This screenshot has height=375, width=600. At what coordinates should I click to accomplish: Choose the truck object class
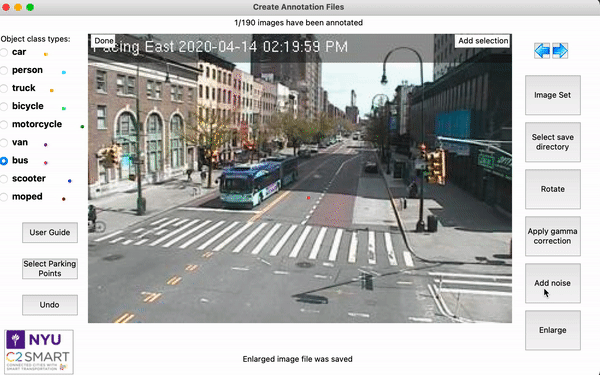click(4, 88)
